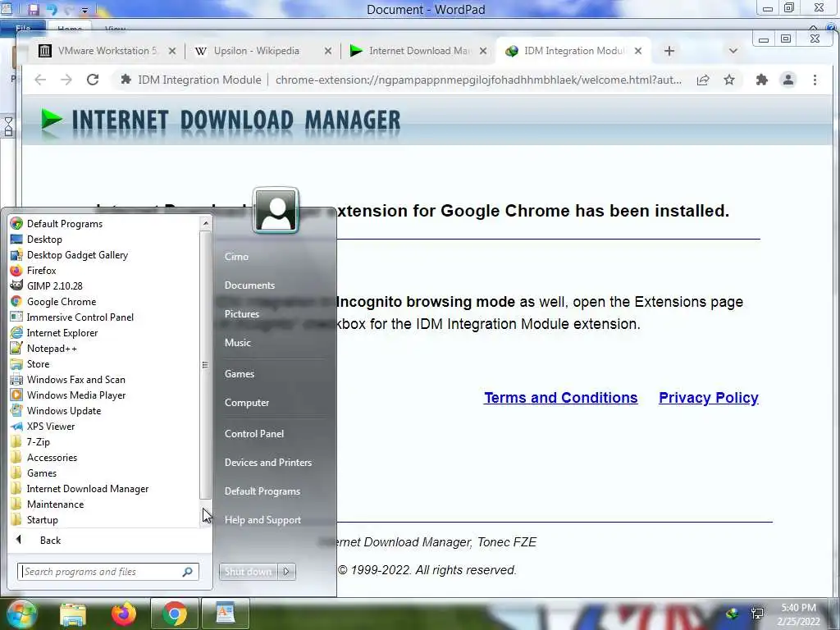Switch to the Upsilon - Wikipedia tab
840x630 pixels.
tap(256, 51)
